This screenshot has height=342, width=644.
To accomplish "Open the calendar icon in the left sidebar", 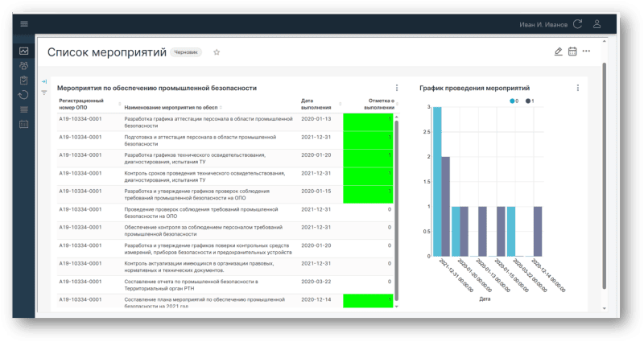I will point(24,124).
